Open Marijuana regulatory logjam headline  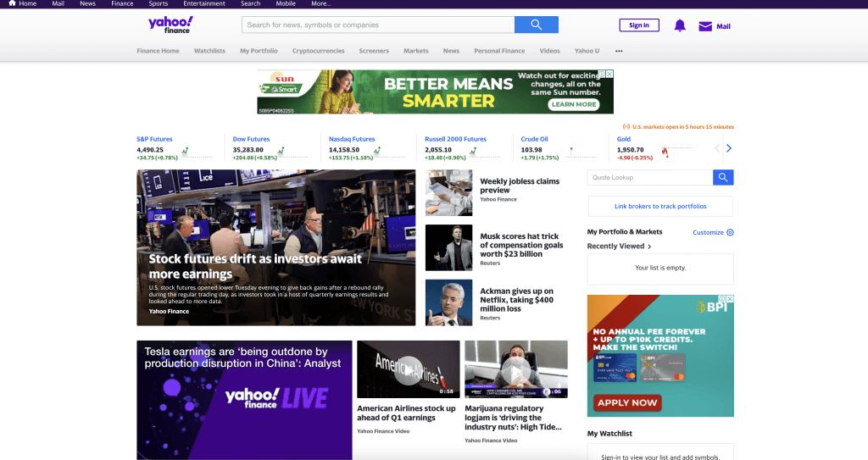[513, 418]
